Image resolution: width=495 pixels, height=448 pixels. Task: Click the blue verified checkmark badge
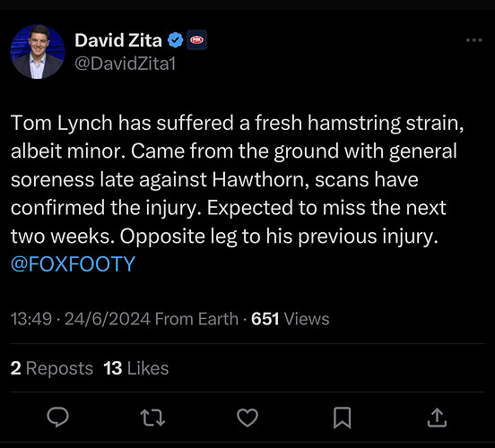[x=175, y=40]
